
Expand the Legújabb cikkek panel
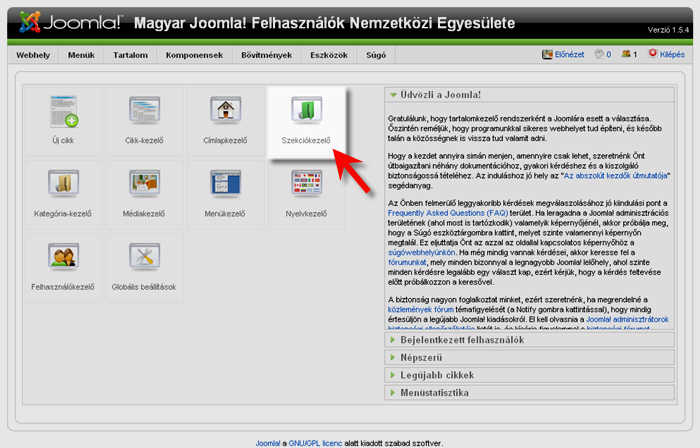tap(529, 375)
